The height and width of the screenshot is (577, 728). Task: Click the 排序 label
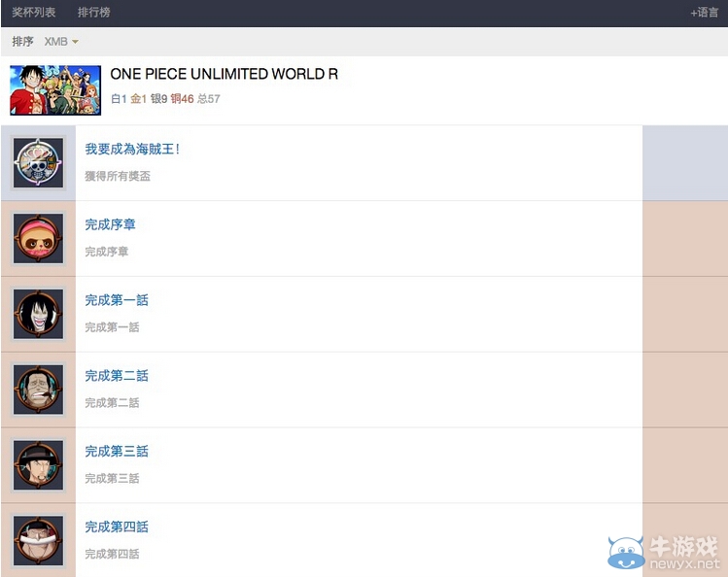point(22,42)
